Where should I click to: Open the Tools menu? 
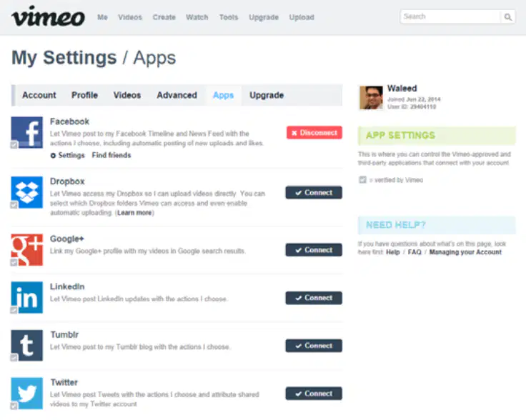(229, 17)
